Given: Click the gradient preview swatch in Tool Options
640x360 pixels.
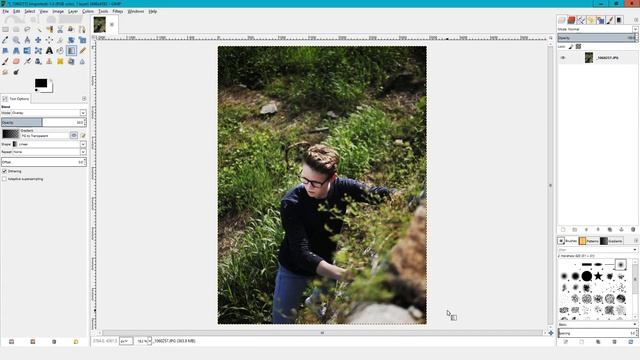Looking at the screenshot, I should (x=11, y=134).
